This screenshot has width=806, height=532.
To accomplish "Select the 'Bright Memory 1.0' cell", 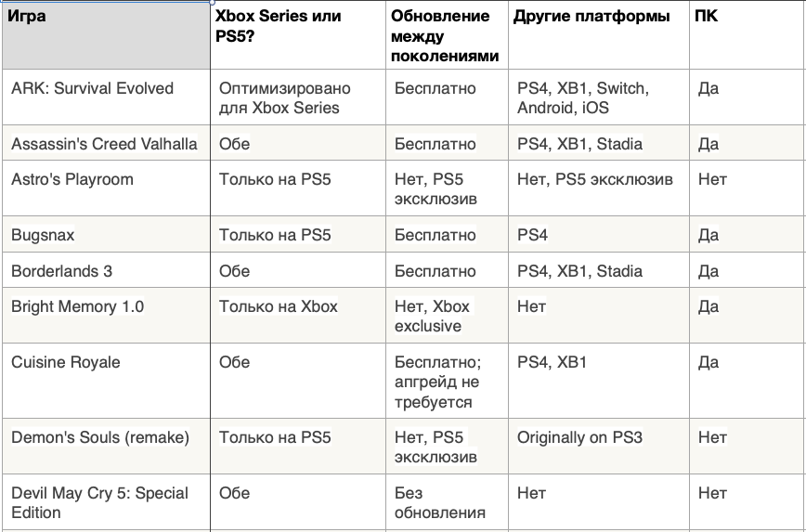I will [78, 306].
